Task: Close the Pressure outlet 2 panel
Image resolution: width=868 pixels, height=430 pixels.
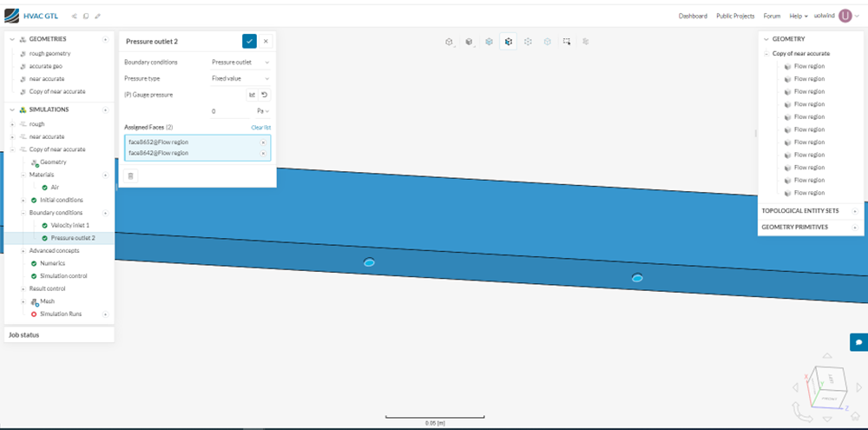Action: [x=266, y=41]
